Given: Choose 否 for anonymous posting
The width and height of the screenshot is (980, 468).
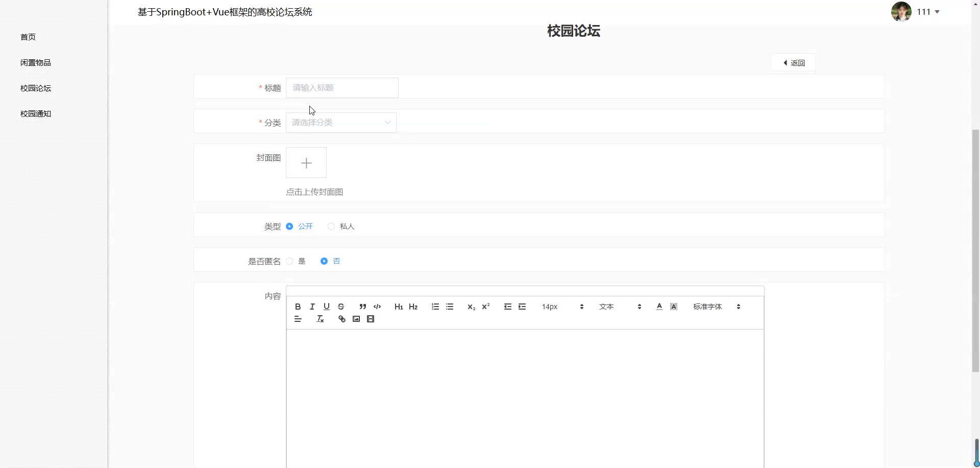Looking at the screenshot, I should click(x=324, y=261).
